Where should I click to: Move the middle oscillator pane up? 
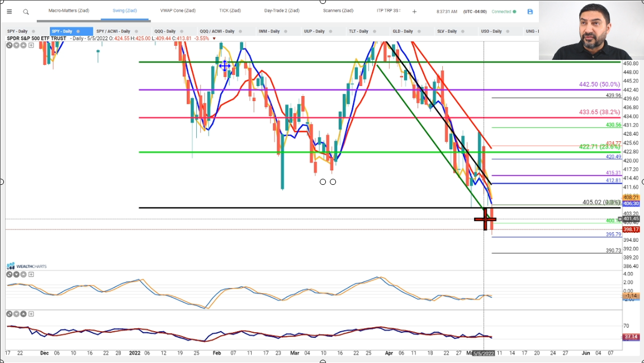23,274
